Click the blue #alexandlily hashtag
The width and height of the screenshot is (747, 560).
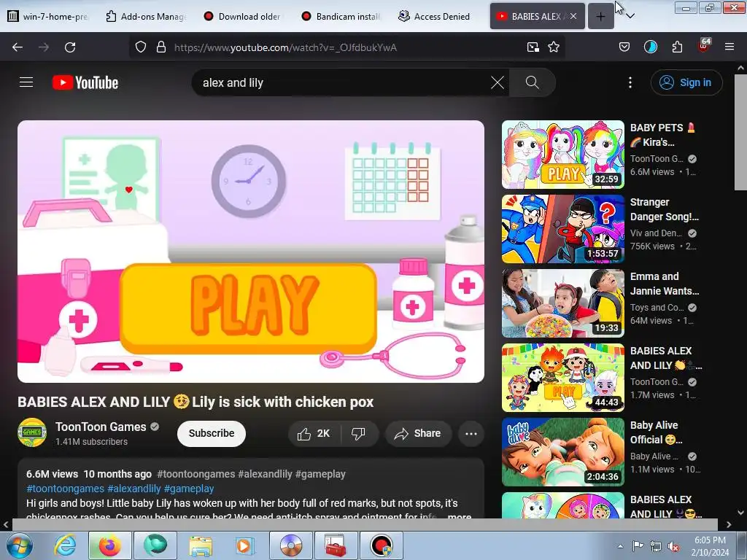pyautogui.click(x=134, y=489)
